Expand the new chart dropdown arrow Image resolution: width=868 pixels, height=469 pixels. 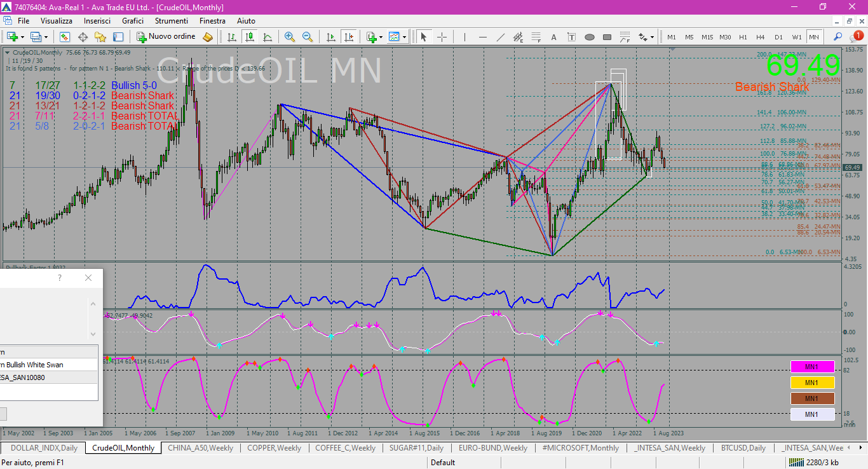point(22,37)
